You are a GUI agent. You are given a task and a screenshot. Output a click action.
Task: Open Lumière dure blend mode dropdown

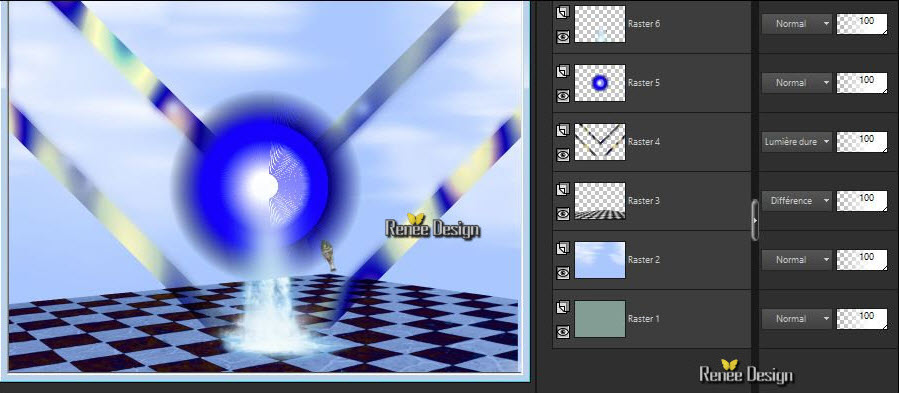796,142
